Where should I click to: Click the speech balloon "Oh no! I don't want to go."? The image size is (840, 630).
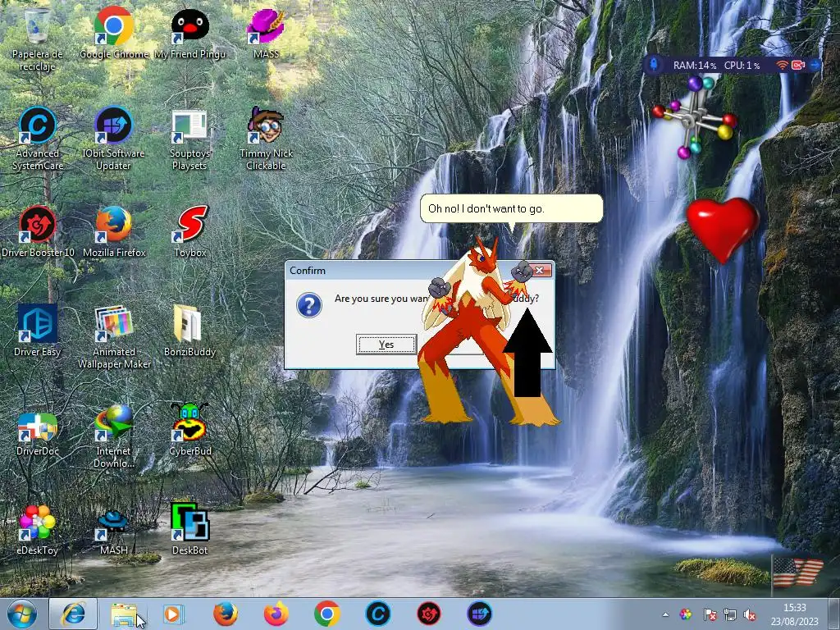pos(511,208)
